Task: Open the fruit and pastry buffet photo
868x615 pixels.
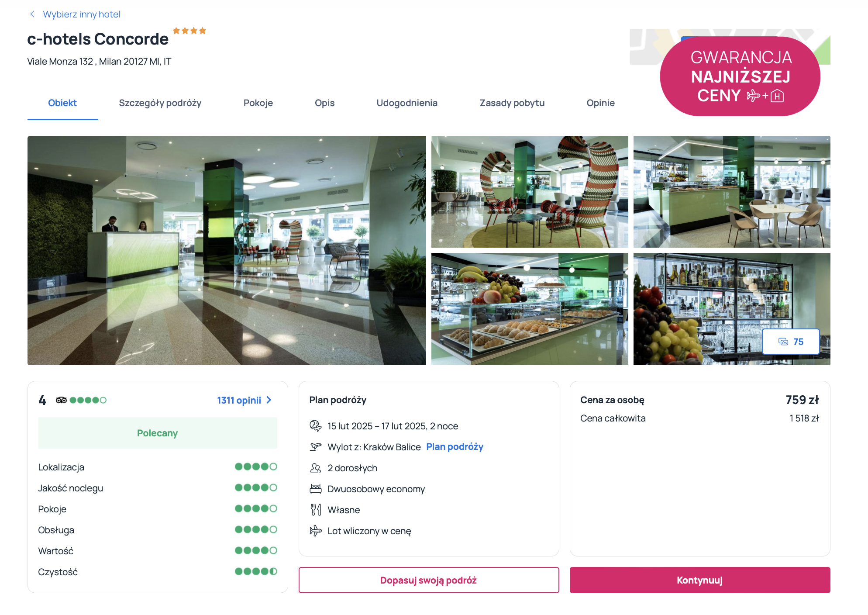Action: (x=530, y=309)
